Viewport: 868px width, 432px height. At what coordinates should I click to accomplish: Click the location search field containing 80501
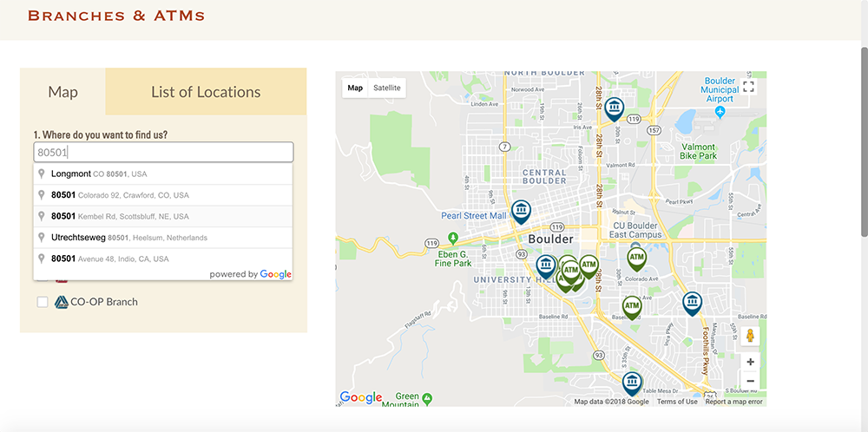163,152
